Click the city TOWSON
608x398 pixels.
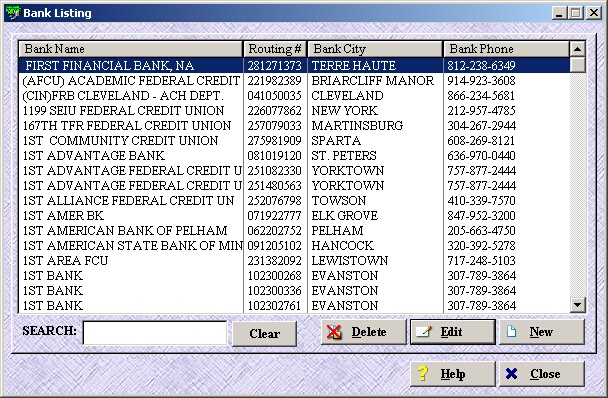pos(339,201)
